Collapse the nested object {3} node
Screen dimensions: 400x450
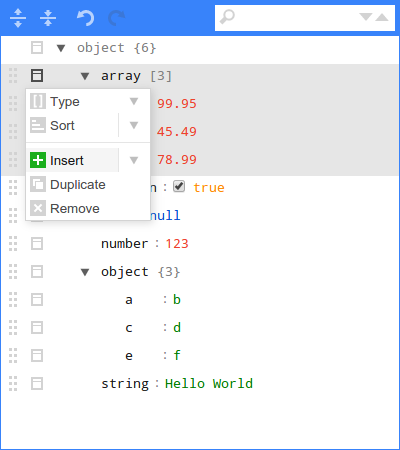85,272
